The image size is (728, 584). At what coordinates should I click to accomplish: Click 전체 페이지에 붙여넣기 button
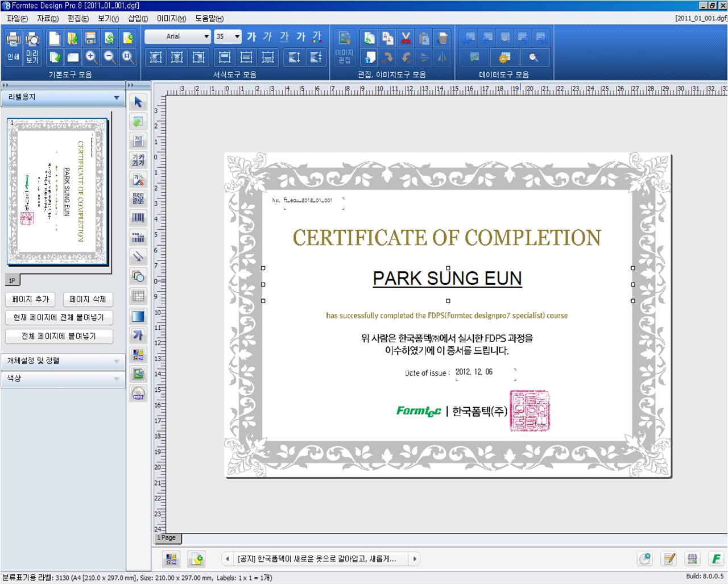tap(59, 336)
